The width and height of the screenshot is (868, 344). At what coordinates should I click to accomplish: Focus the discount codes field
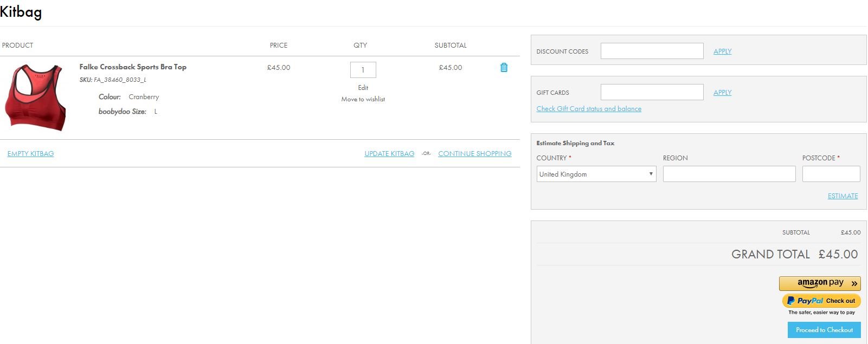652,51
